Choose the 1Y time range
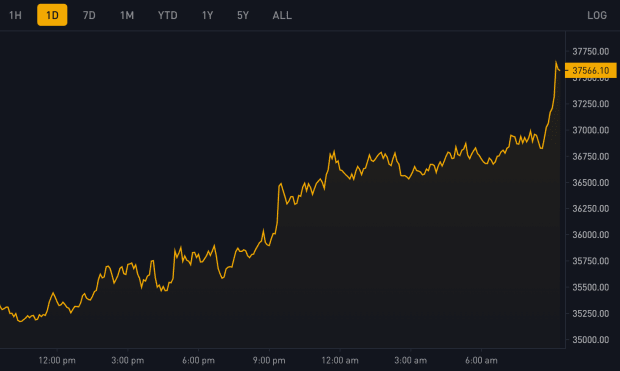Image resolution: width=620 pixels, height=371 pixels. pyautogui.click(x=208, y=15)
